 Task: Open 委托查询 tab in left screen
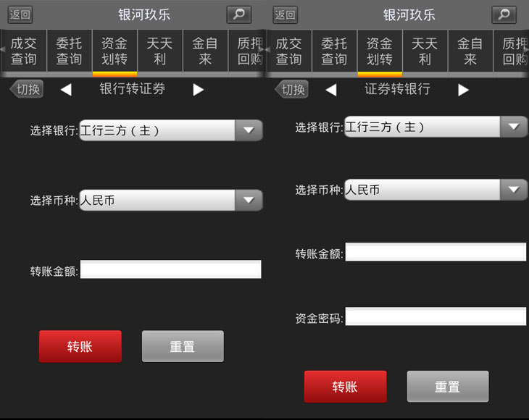pos(69,51)
